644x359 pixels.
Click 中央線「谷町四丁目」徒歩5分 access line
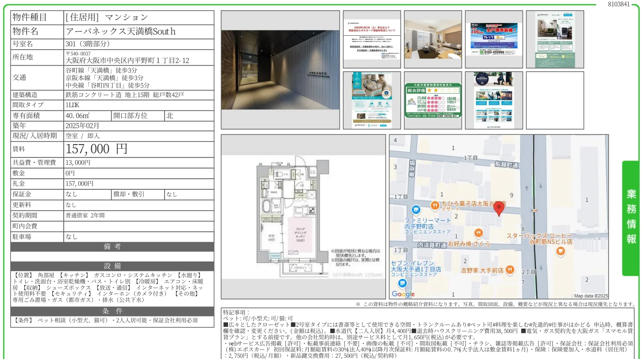[107, 85]
